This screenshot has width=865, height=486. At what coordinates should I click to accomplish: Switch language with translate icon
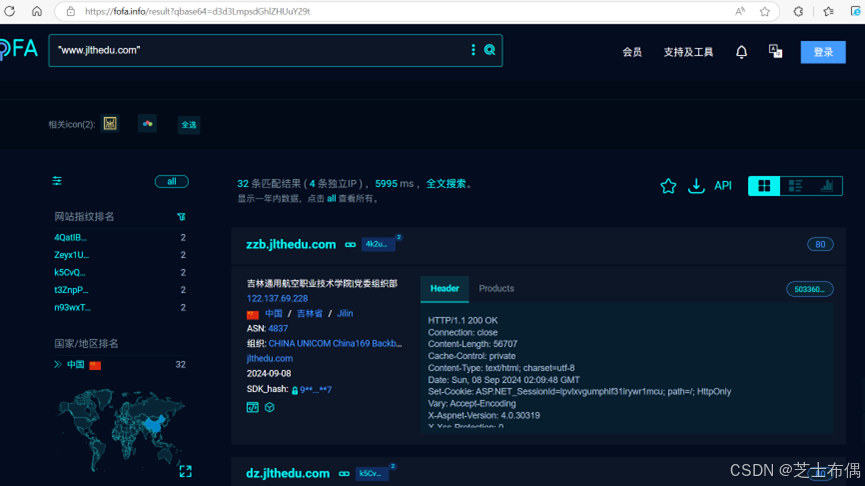pyautogui.click(x=775, y=51)
